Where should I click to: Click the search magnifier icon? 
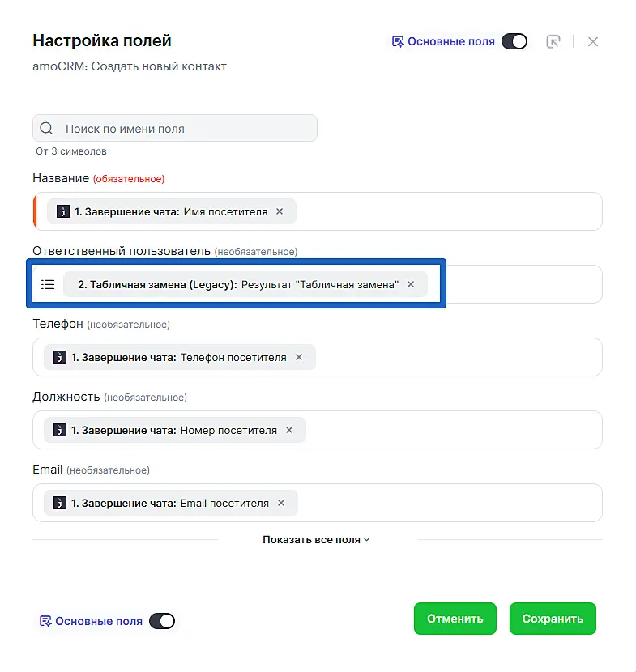point(46,129)
